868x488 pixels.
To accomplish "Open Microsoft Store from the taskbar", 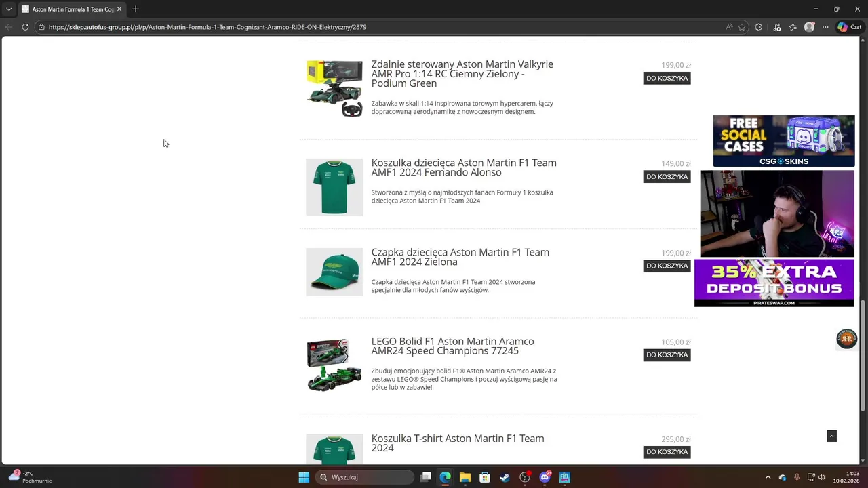I will tap(485, 477).
